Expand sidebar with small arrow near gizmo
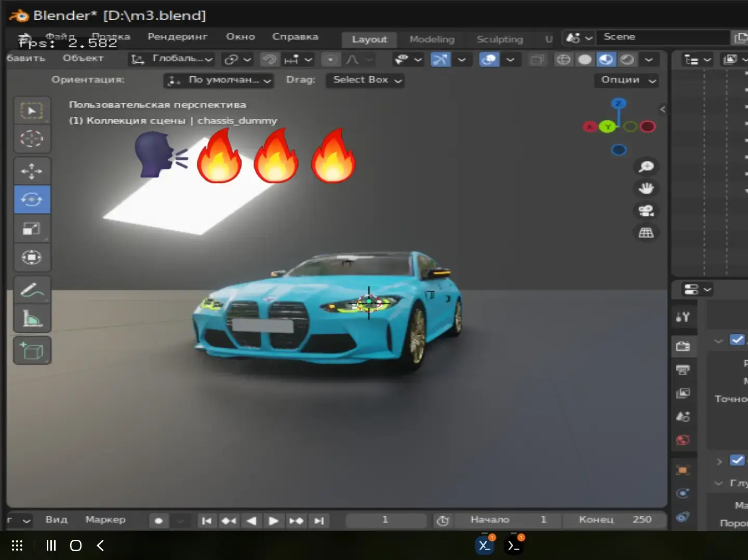The height and width of the screenshot is (560, 748). click(662, 110)
